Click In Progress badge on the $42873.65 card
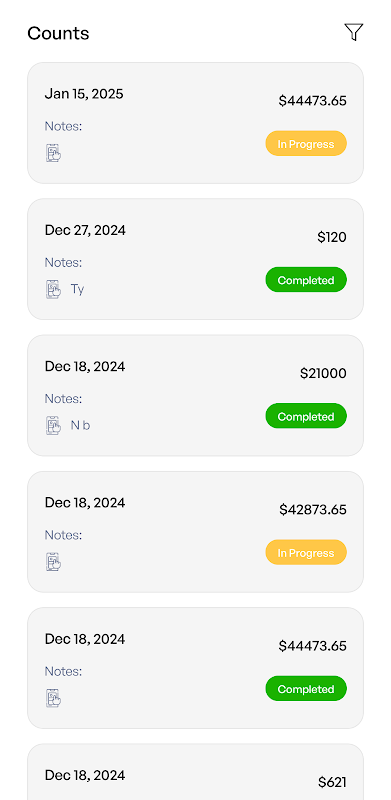Image resolution: width=391 pixels, height=800 pixels. coord(306,552)
